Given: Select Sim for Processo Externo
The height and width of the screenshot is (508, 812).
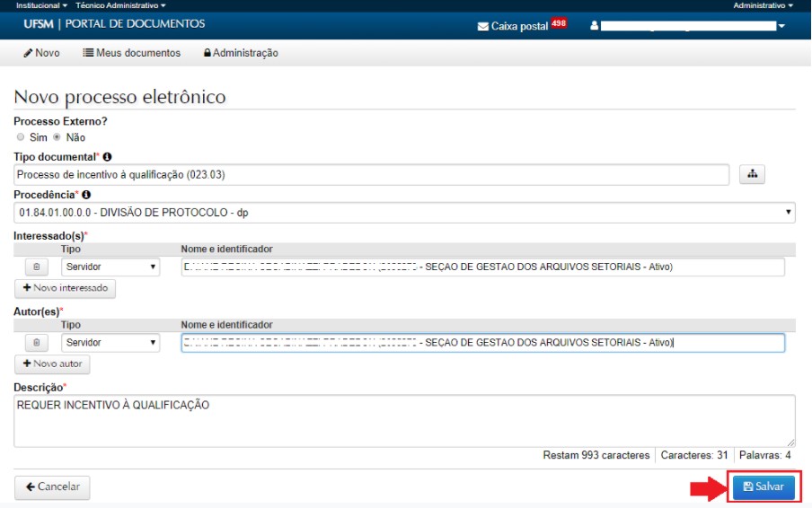Looking at the screenshot, I should pyautogui.click(x=21, y=137).
